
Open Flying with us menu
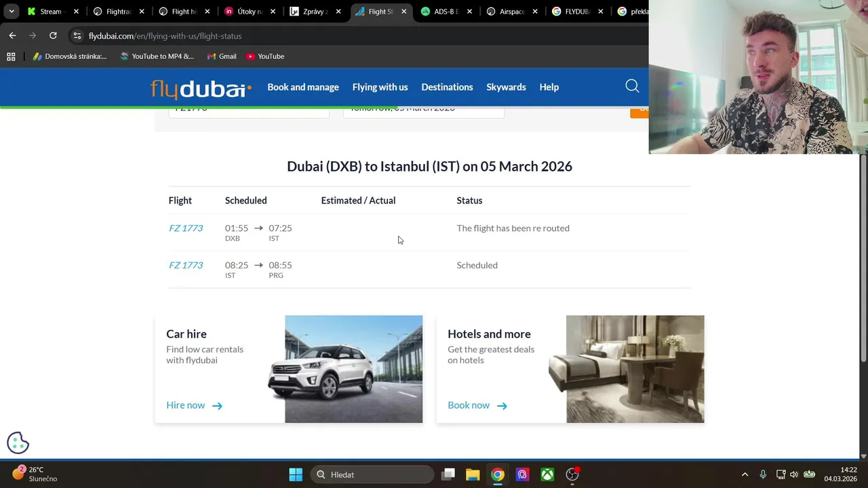point(380,87)
